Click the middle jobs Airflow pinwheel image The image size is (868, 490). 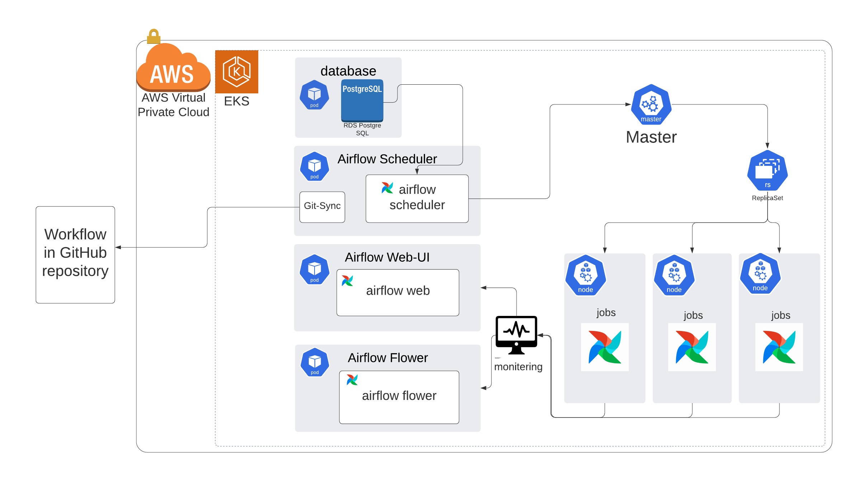pos(692,347)
